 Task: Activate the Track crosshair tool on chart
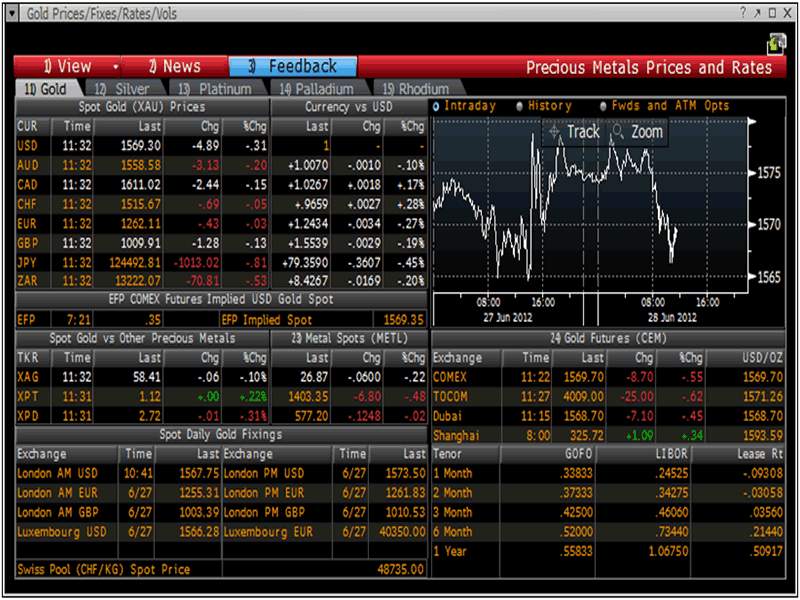click(x=572, y=132)
